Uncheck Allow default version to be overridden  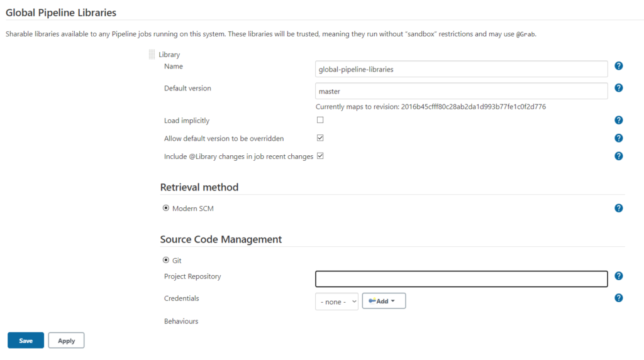[320, 138]
